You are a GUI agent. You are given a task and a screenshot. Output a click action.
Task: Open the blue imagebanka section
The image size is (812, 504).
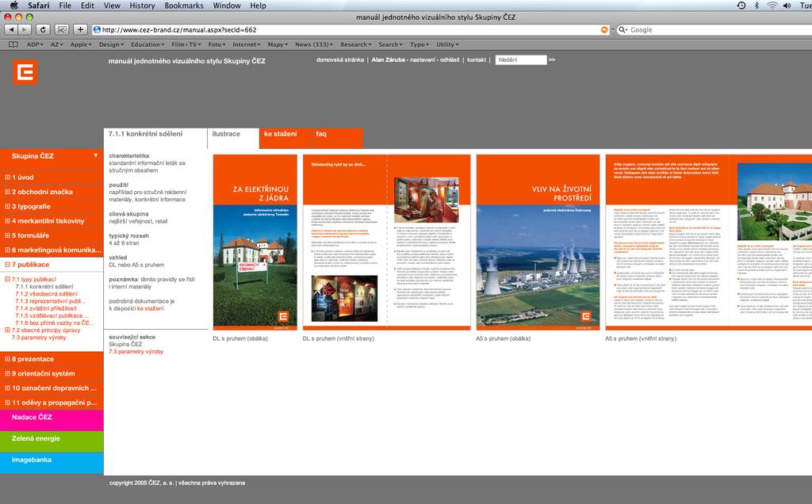(x=52, y=463)
